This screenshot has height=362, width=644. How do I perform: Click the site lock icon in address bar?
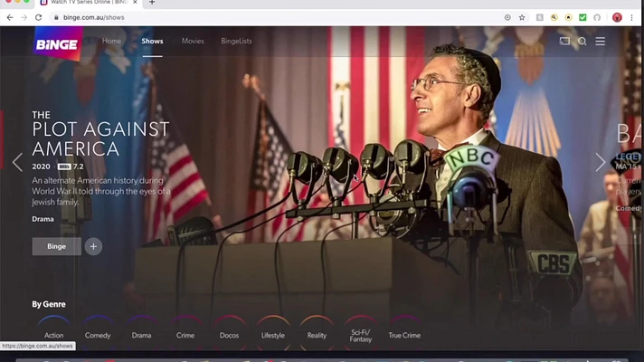[56, 18]
